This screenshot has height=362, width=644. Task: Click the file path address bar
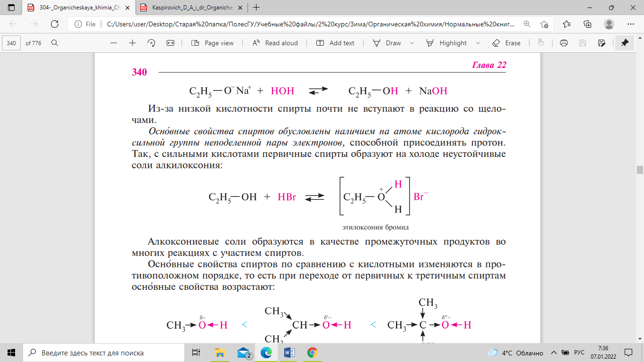311,24
